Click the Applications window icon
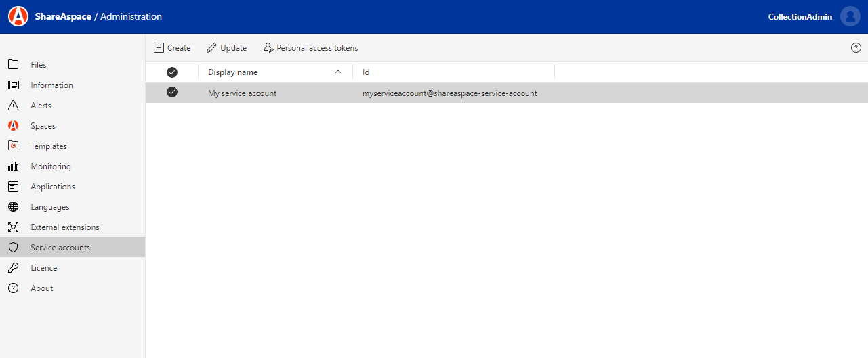The height and width of the screenshot is (358, 868). pos(13,187)
